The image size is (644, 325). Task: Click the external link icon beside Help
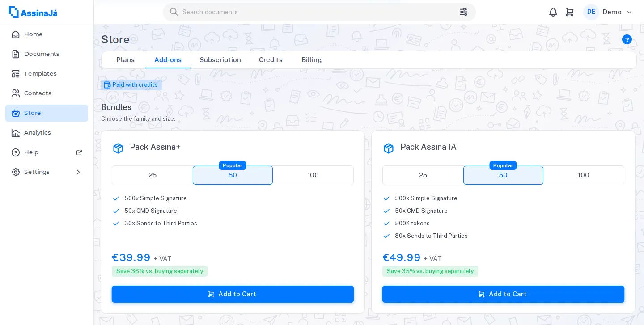[79, 152]
